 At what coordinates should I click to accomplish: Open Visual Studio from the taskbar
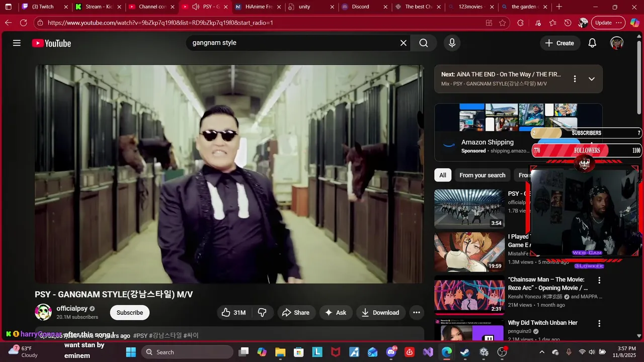click(x=428, y=352)
